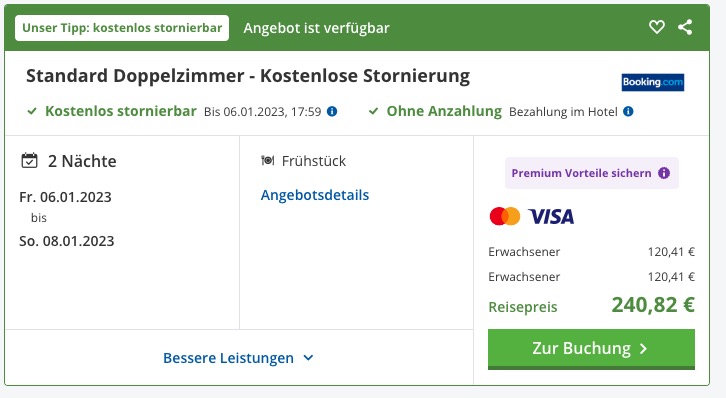This screenshot has height=398, width=726.
Task: Click the heart favorite icon
Action: pos(657,27)
